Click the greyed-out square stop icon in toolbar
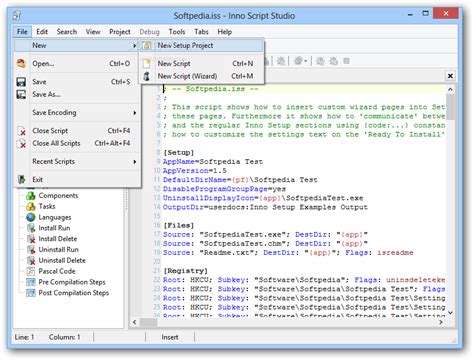The image size is (474, 360). (x=346, y=61)
